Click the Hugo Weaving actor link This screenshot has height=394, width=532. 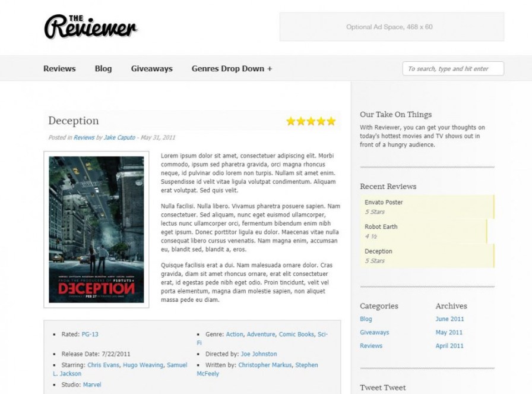tap(143, 365)
